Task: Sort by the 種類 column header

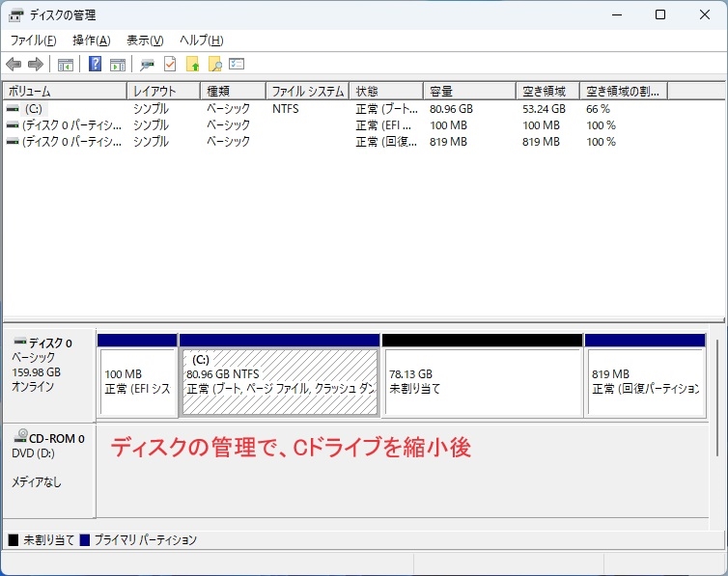Action: point(233,91)
